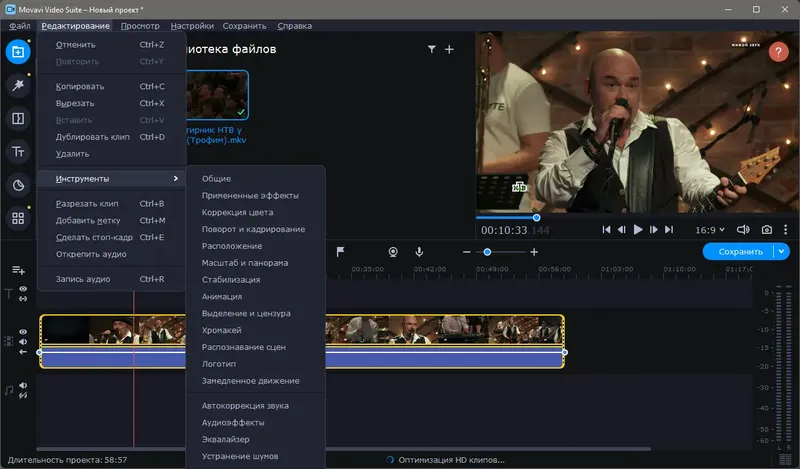This screenshot has height=469, width=800.
Task: Open aspect ratio 16:9 dropdown
Action: click(x=710, y=230)
